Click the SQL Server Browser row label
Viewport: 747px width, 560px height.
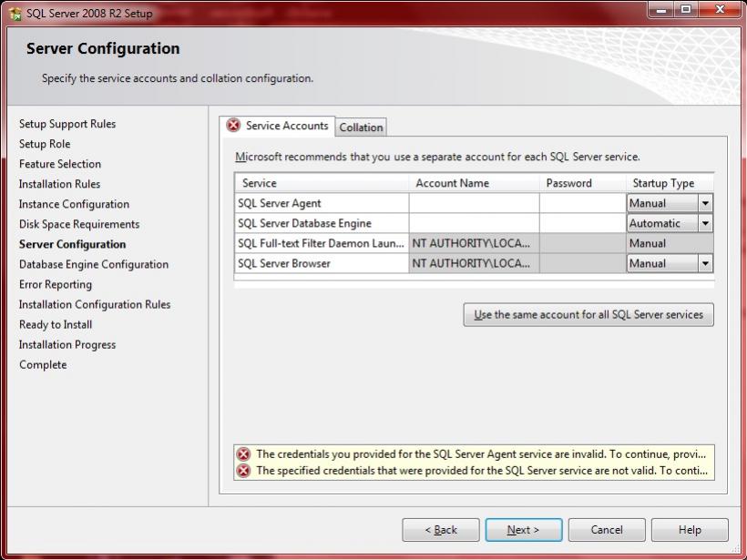tap(284, 263)
